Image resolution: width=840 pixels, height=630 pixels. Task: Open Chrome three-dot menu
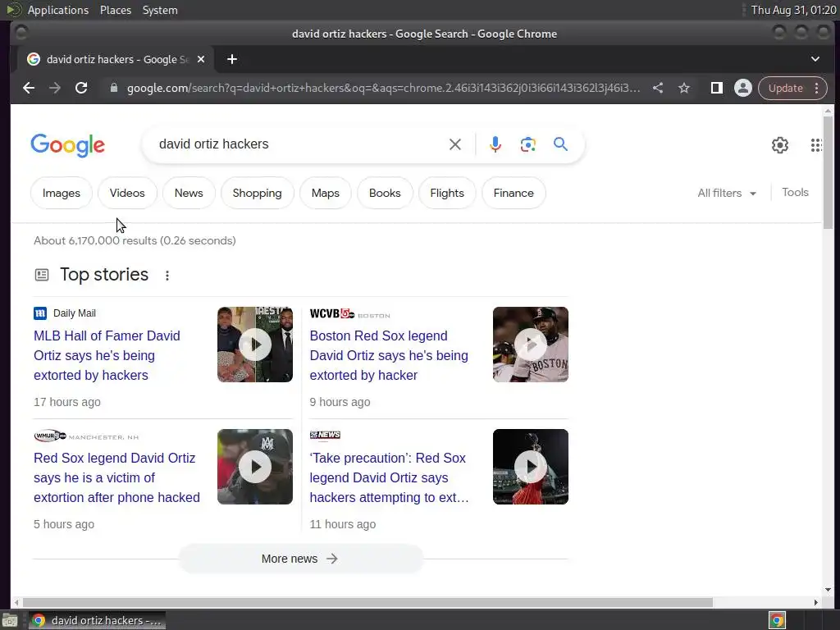pos(816,88)
